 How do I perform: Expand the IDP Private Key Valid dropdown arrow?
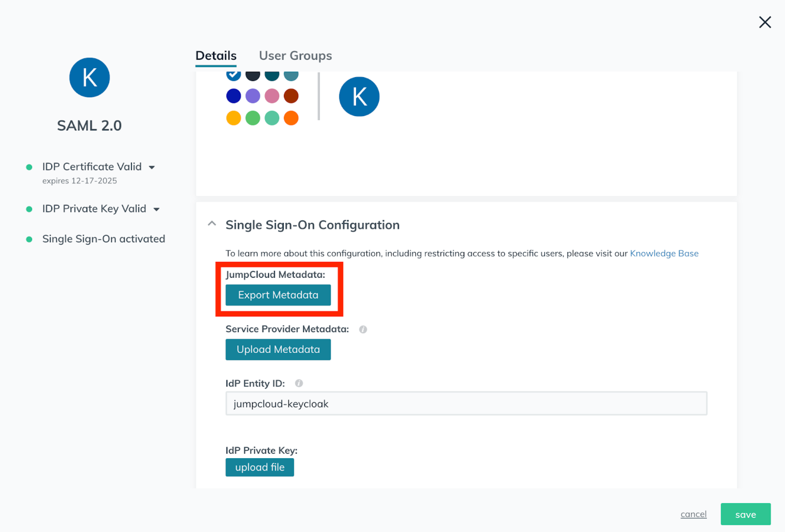(157, 209)
